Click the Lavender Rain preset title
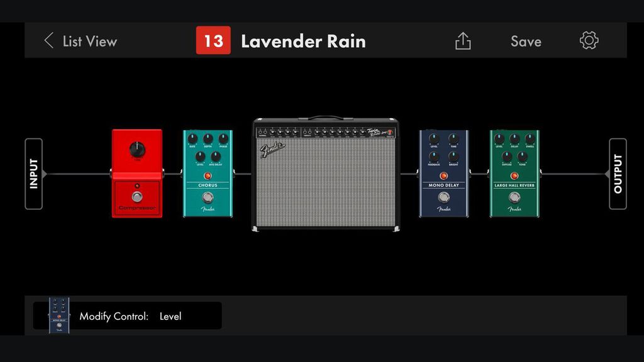 click(x=304, y=41)
